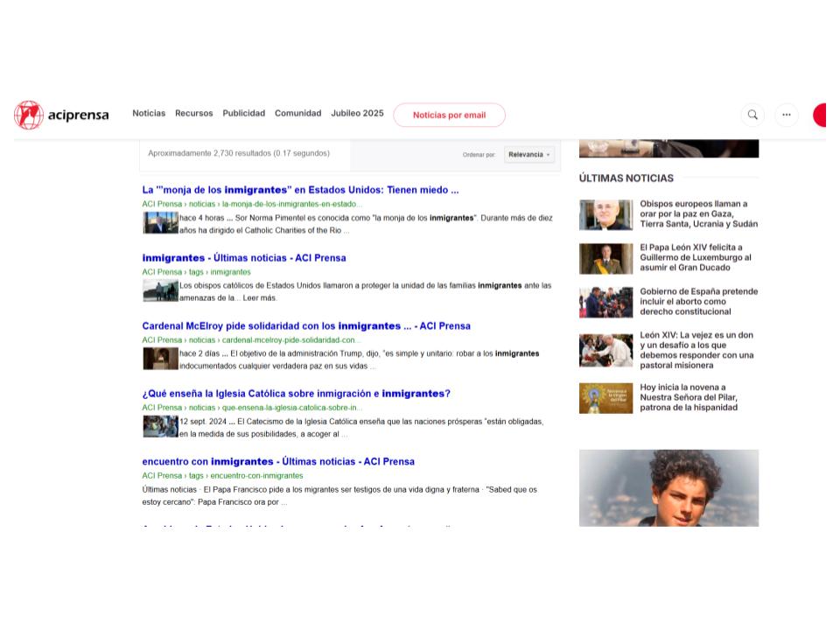Click thumbnail beside Obispos europeos headline
Screen dimensions: 840x630
[x=605, y=214]
